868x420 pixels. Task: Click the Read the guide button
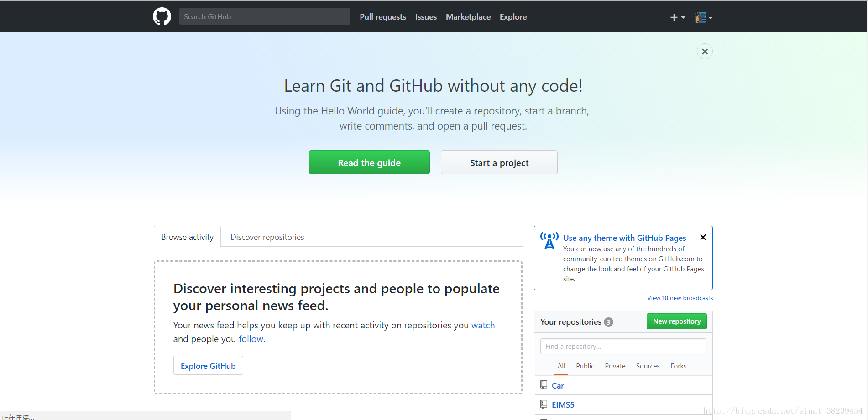pos(369,162)
